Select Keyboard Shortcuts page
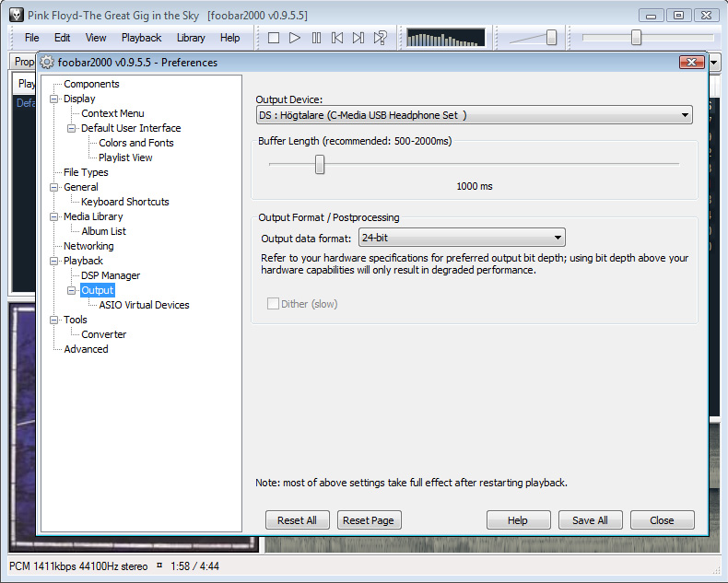 point(125,202)
